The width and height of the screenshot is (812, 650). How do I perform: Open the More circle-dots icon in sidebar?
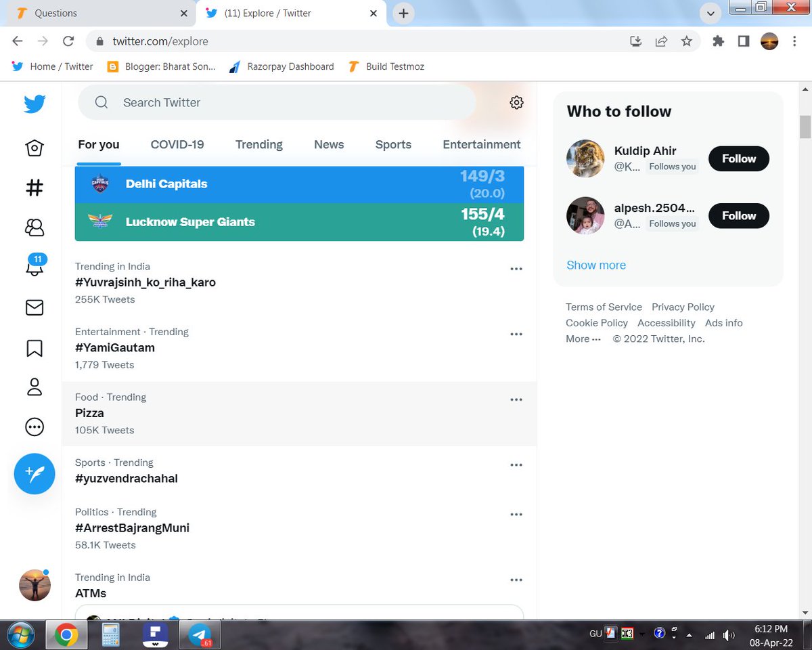click(x=35, y=427)
